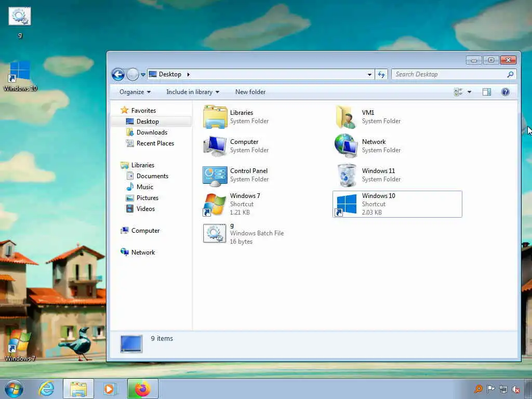Click the g batch file on the desktop

click(20, 22)
